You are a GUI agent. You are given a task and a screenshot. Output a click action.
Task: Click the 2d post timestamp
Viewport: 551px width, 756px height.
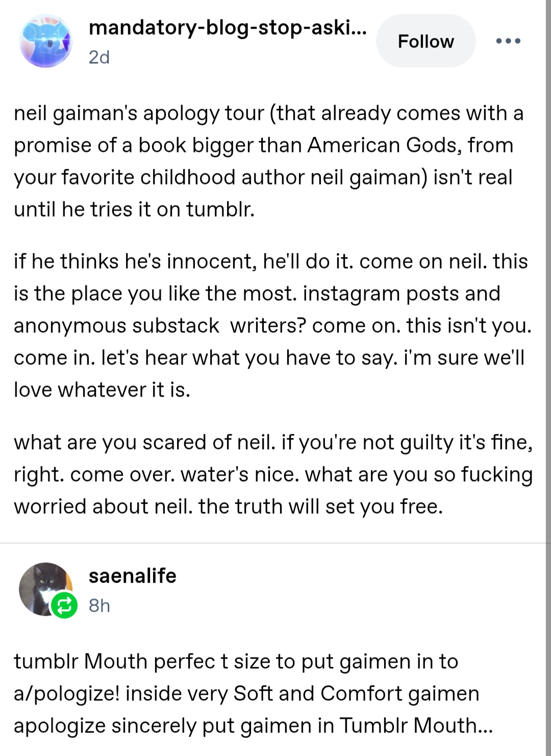click(x=99, y=57)
